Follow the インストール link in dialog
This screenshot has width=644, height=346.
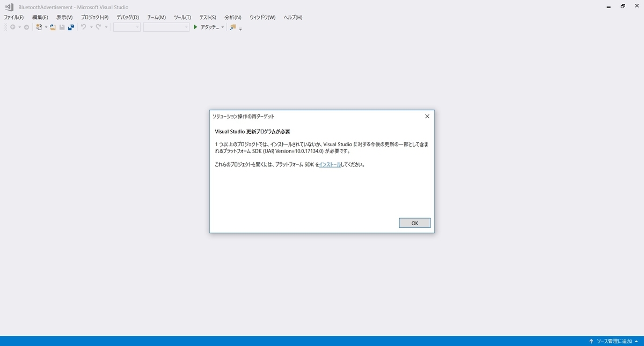coord(330,164)
